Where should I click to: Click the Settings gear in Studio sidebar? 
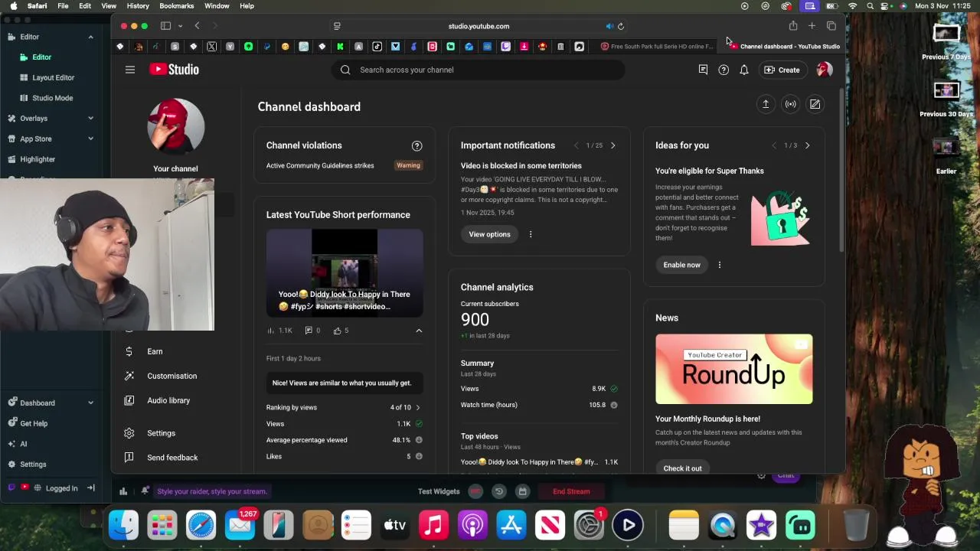pyautogui.click(x=129, y=433)
